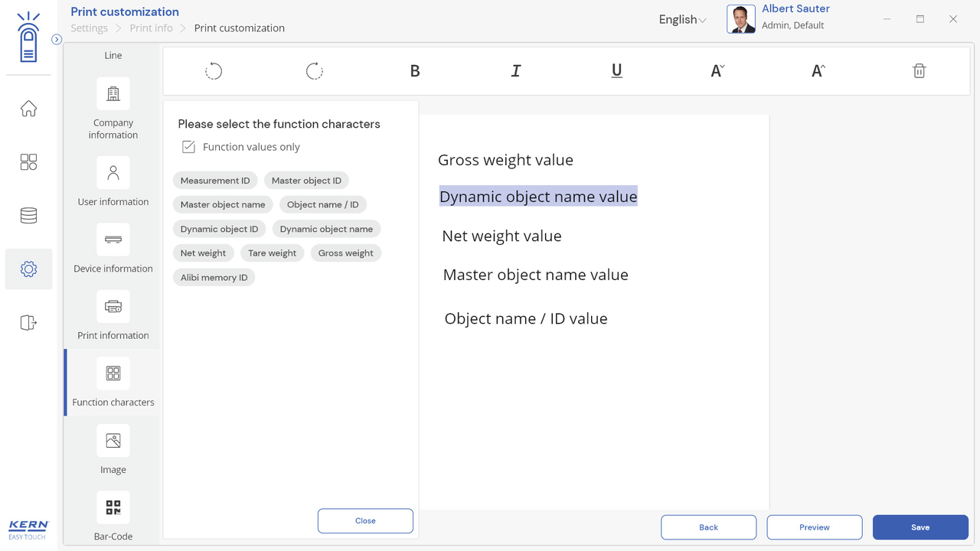Increase font size in the toolbar
The height and width of the screenshot is (551, 980).
pos(818,71)
